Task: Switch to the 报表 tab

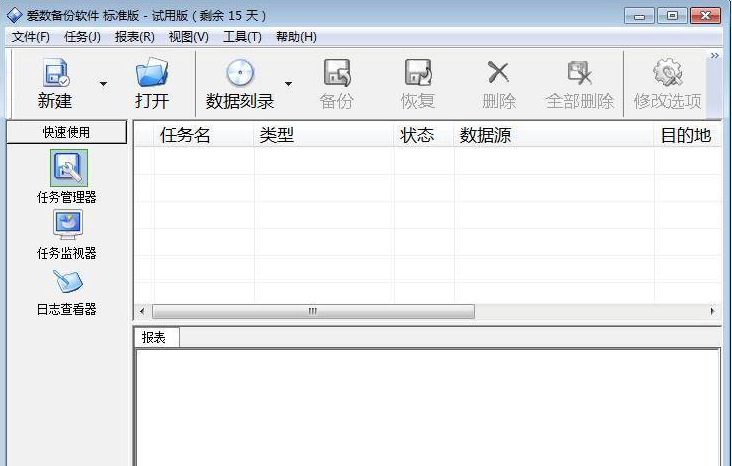Action: [156, 337]
